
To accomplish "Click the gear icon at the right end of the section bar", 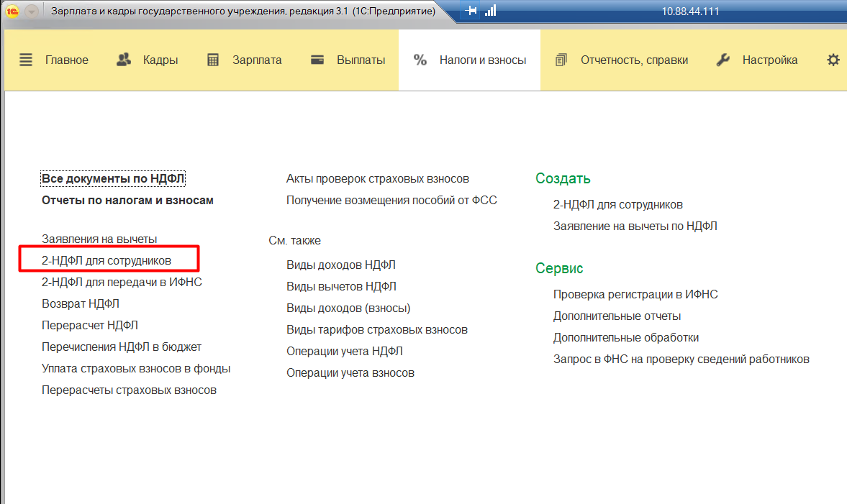I will click(x=833, y=60).
